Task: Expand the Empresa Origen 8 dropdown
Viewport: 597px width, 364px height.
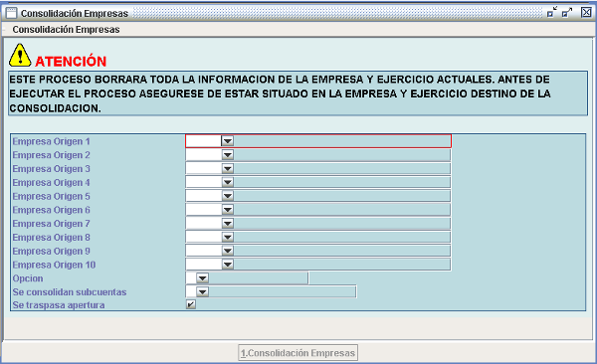Action: pyautogui.click(x=227, y=238)
